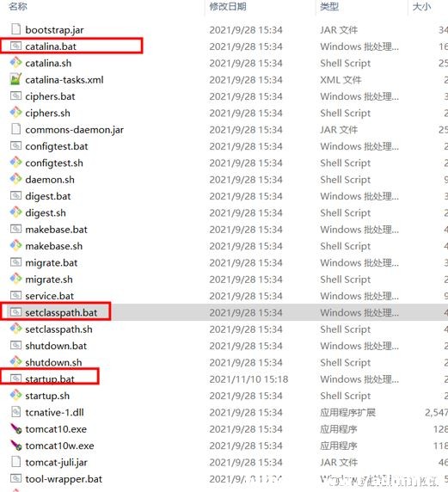Select the tool-wrapper.bat file name
Image resolution: width=448 pixels, height=492 pixels.
[x=64, y=479]
